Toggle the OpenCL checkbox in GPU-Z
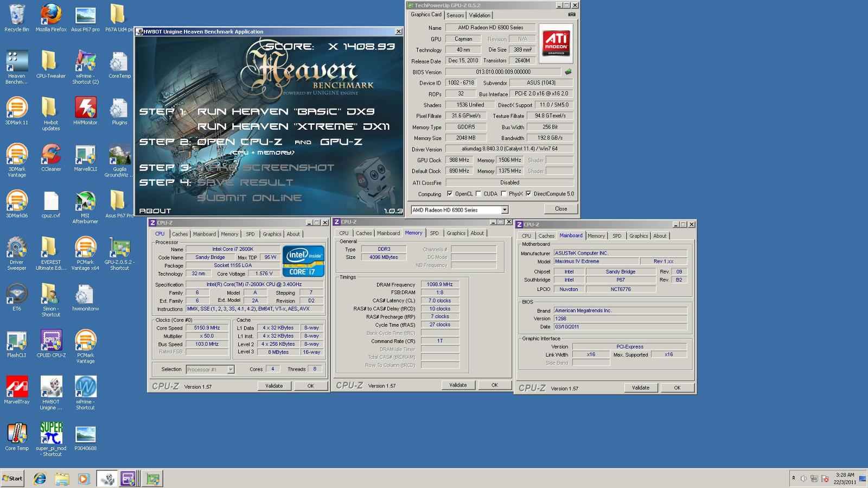This screenshot has width=868, height=488. (450, 194)
